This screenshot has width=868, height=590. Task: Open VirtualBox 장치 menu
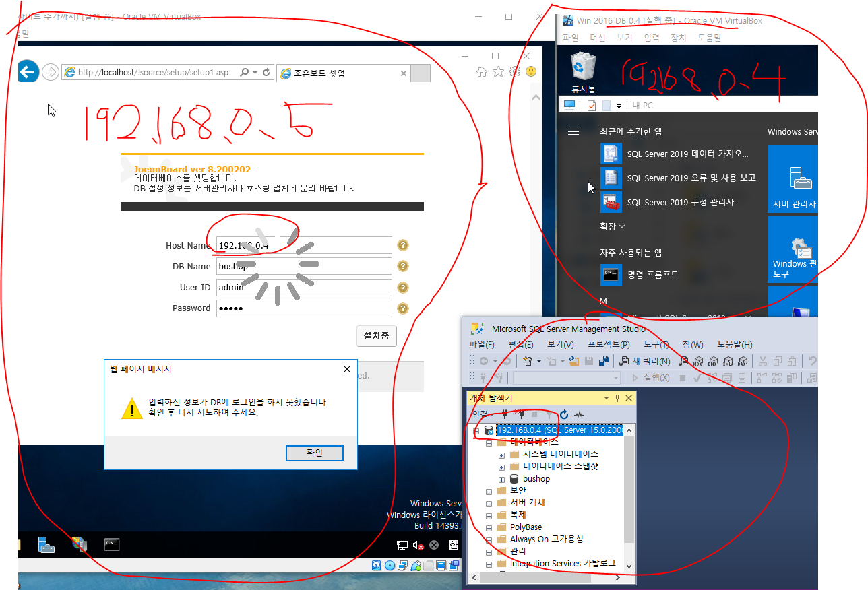(678, 38)
